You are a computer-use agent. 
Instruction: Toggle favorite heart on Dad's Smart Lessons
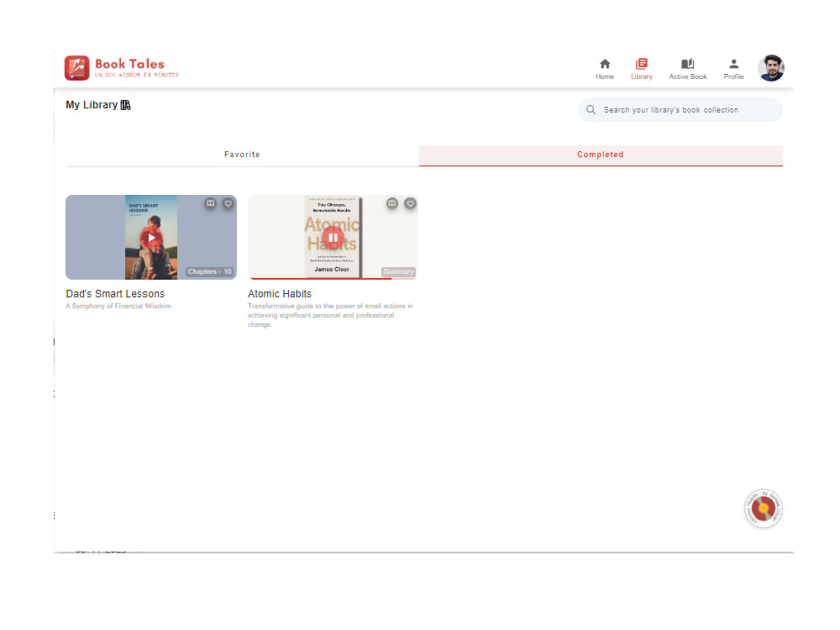coord(228,203)
